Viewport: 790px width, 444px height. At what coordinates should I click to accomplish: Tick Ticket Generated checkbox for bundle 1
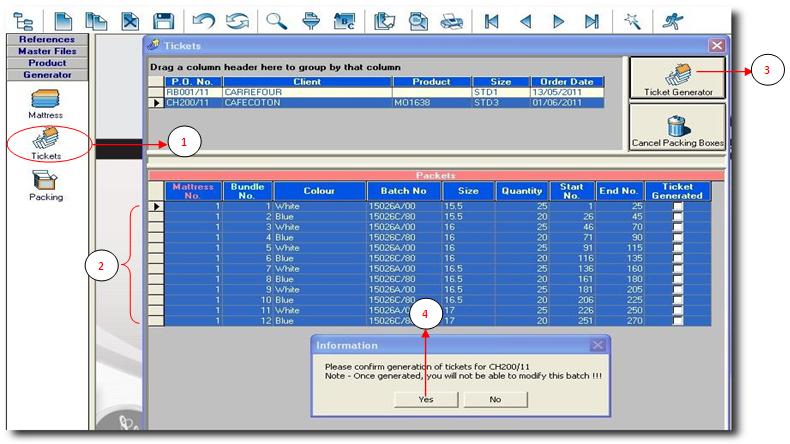[x=679, y=206]
